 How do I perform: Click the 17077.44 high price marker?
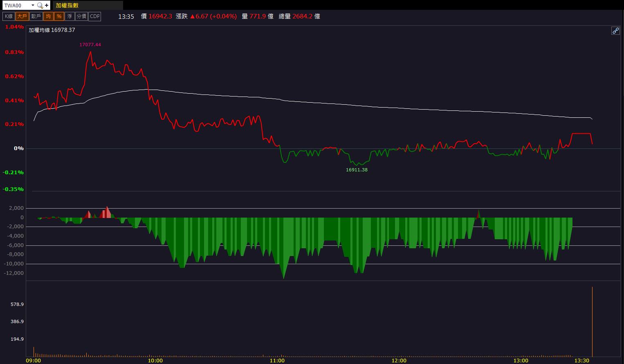[90, 45]
